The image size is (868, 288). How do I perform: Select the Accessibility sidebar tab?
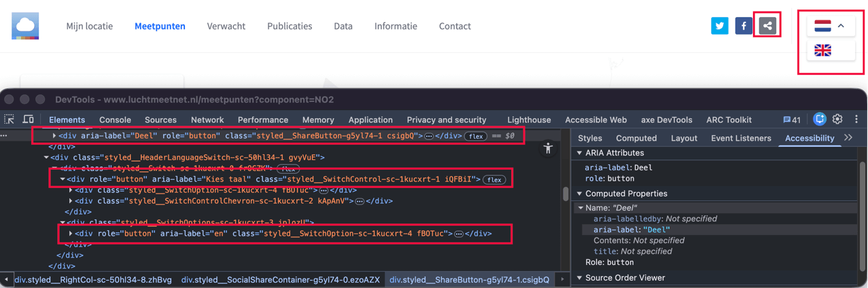810,138
